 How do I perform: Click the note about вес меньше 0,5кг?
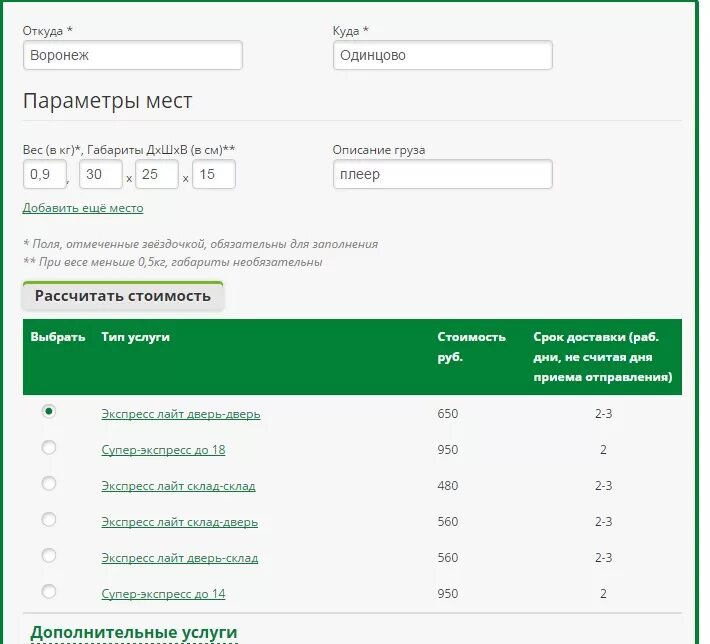(x=173, y=262)
